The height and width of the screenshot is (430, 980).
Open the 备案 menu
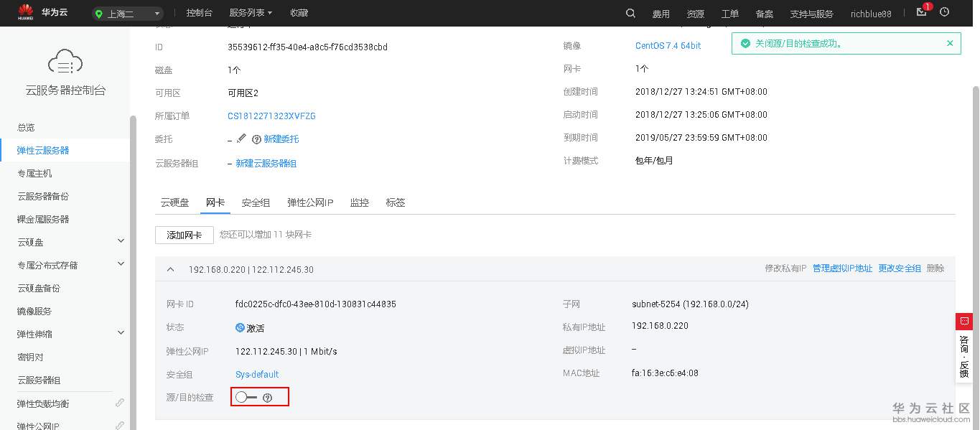[x=765, y=14]
